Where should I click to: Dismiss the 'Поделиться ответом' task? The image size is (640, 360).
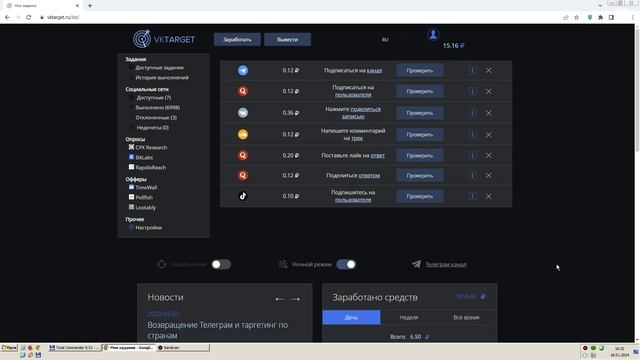489,175
